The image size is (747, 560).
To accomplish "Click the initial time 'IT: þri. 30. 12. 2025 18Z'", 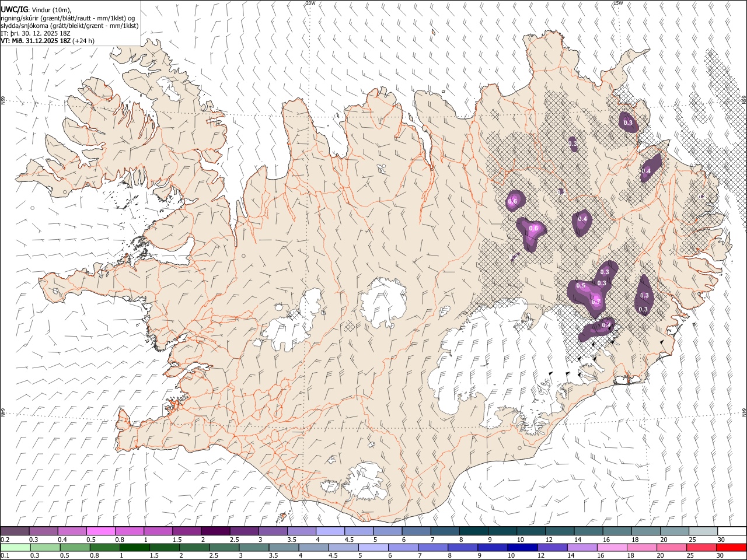I will pyautogui.click(x=36, y=33).
